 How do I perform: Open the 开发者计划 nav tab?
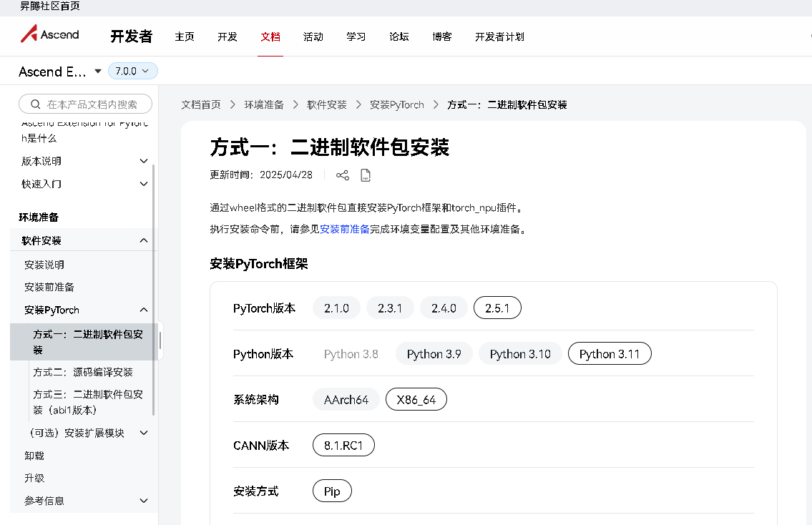[500, 36]
